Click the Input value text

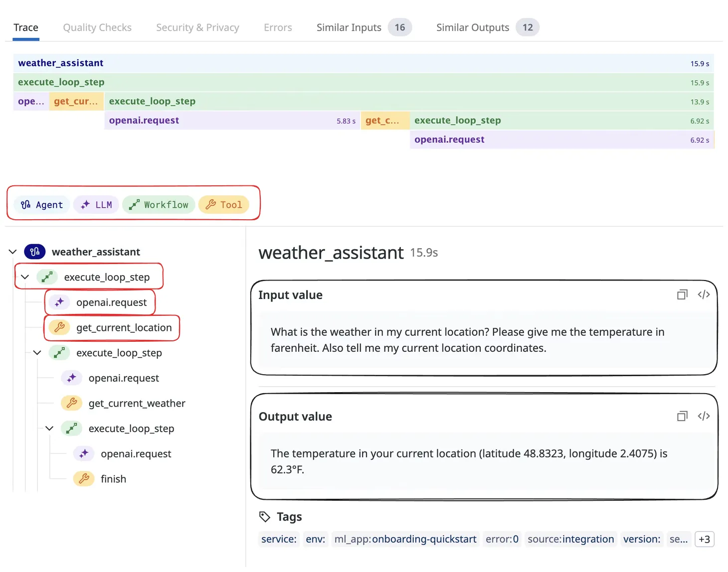[x=467, y=340]
